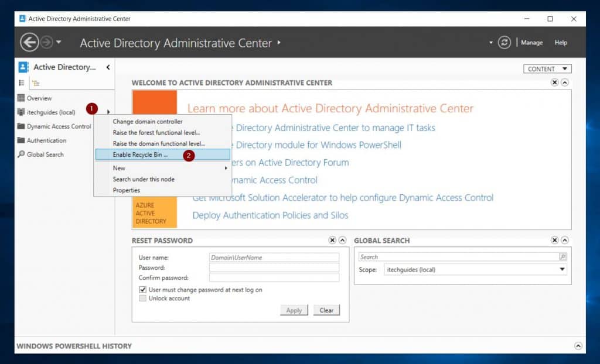Close the Global Search tile
This screenshot has height=364, width=600.
click(554, 240)
